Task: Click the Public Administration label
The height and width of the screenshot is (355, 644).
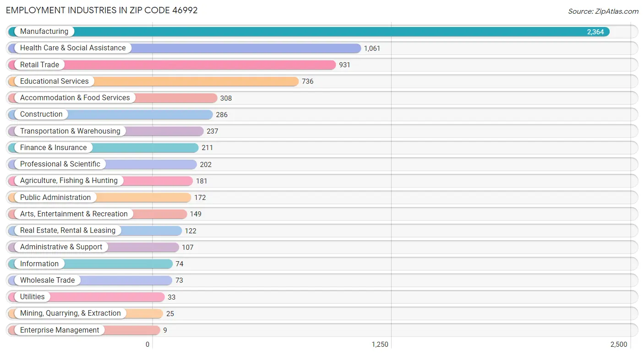Action: (55, 198)
